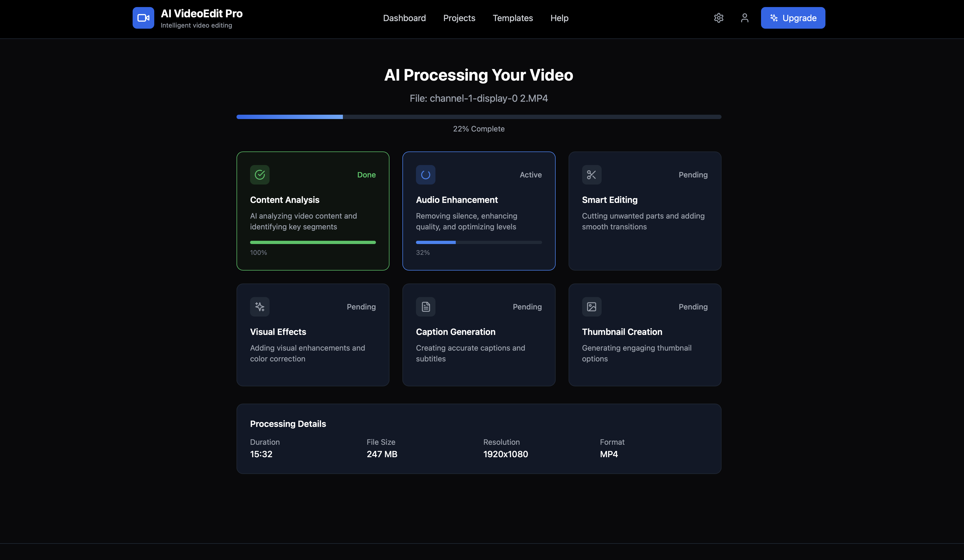Click the user profile icon
The width and height of the screenshot is (964, 560).
[x=745, y=18]
